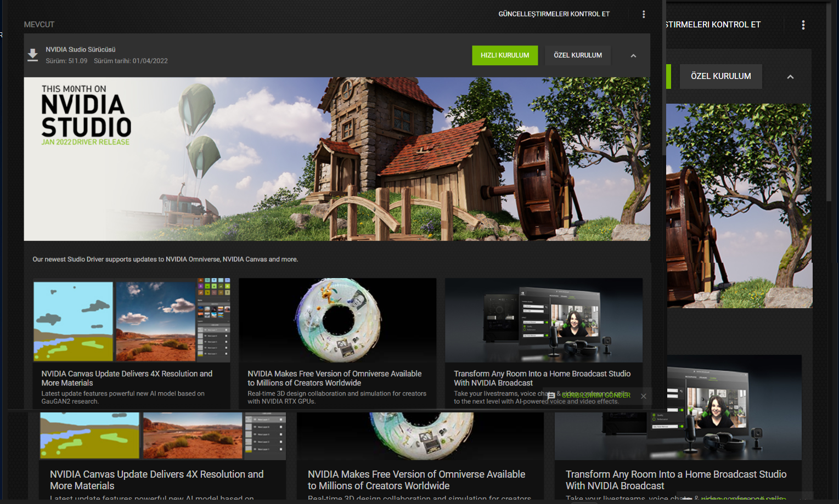Dismiss the feedback bar with its X

[x=644, y=396]
